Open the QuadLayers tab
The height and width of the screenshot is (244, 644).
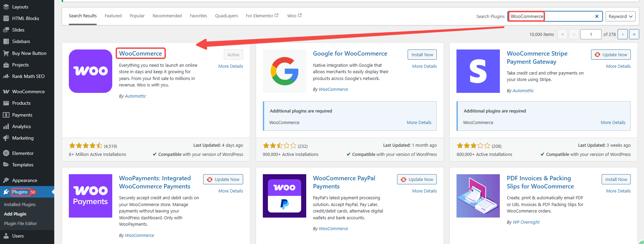pos(227,16)
